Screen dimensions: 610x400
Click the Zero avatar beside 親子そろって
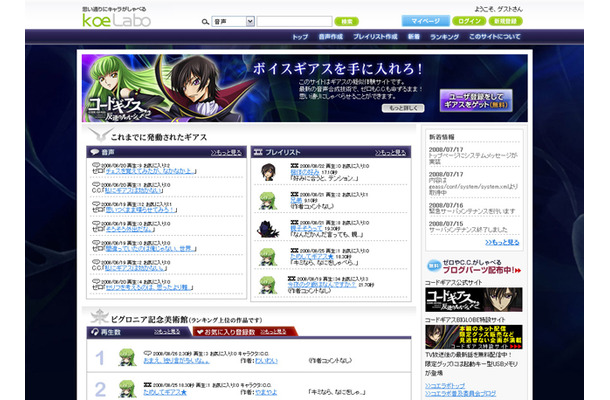pos(268,229)
